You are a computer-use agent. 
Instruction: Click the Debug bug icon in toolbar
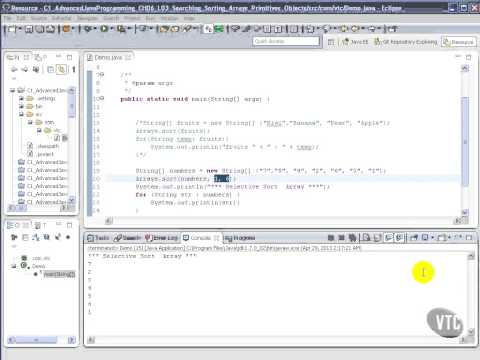(87, 29)
